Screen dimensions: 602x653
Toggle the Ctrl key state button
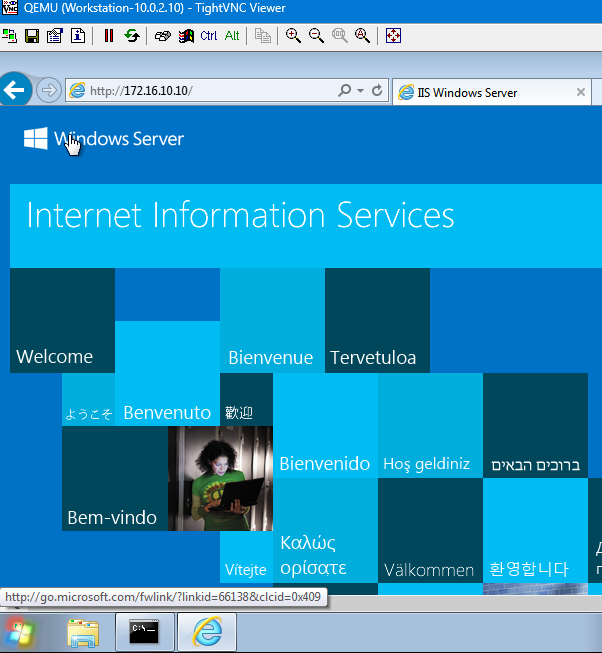[208, 36]
